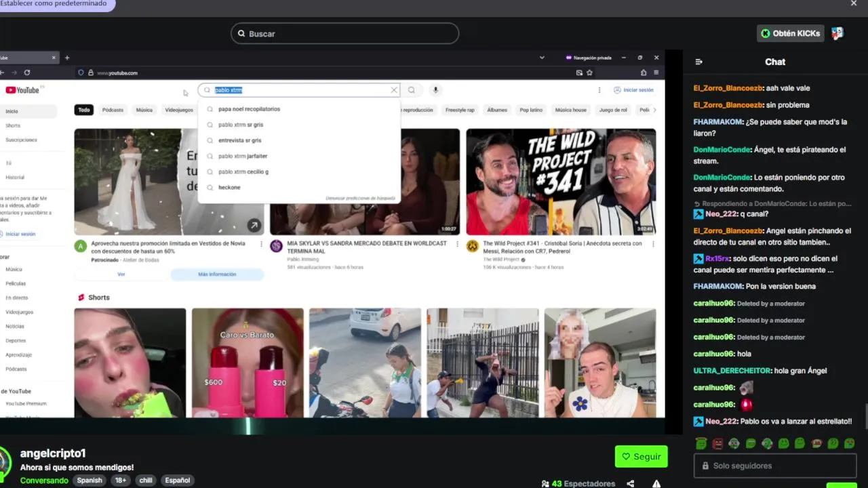This screenshot has width=868, height=488.
Task: Expand more filter chips with the right chevron
Action: tap(654, 110)
